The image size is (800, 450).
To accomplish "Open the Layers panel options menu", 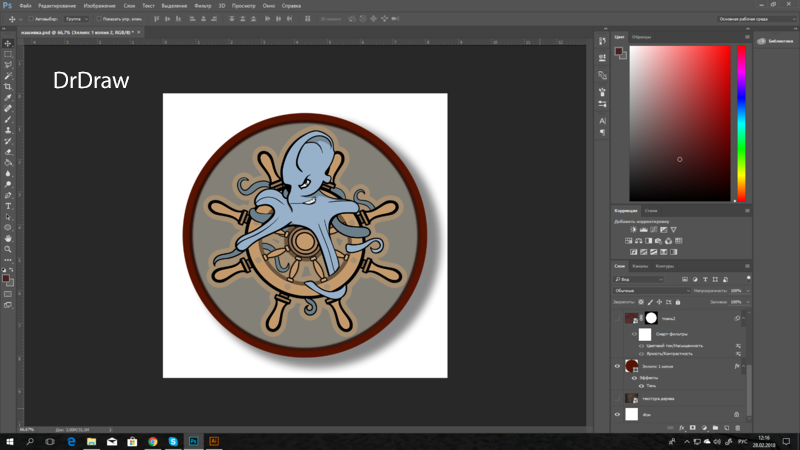I will click(747, 266).
